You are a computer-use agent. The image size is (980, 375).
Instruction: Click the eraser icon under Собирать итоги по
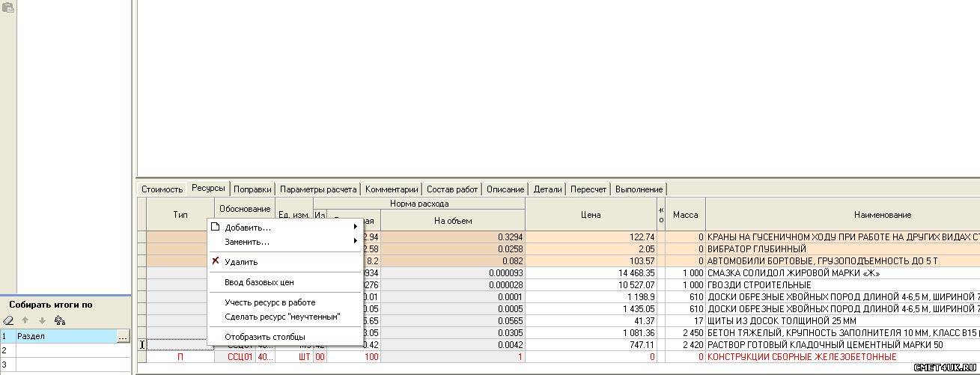(8, 320)
